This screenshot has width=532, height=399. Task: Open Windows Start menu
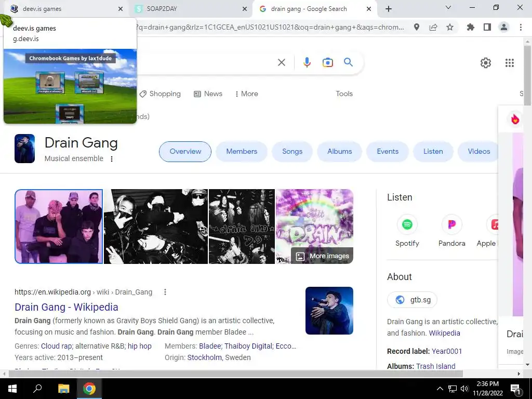tap(12, 389)
